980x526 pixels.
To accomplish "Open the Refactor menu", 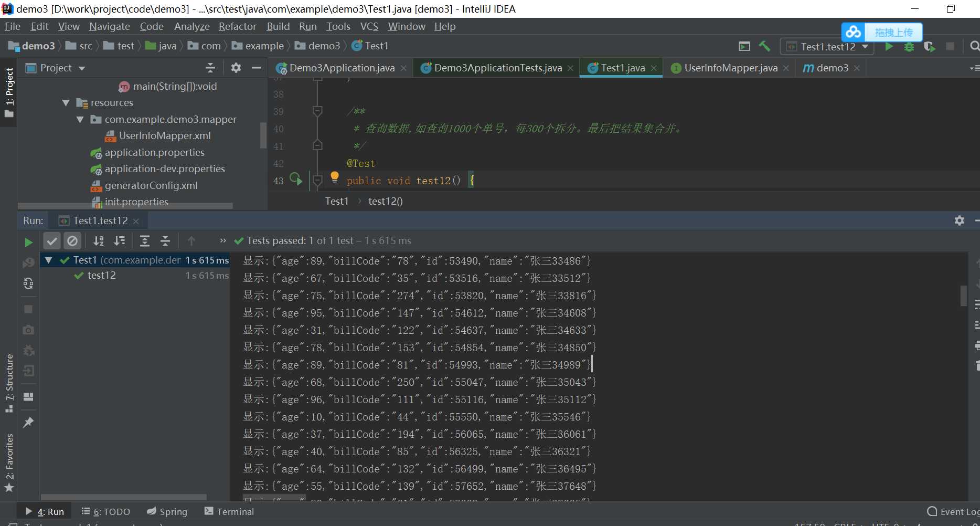I will coord(237,26).
